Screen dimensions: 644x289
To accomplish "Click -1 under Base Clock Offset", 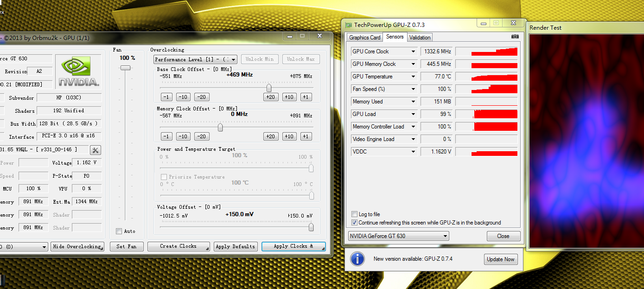I will 167,97.
